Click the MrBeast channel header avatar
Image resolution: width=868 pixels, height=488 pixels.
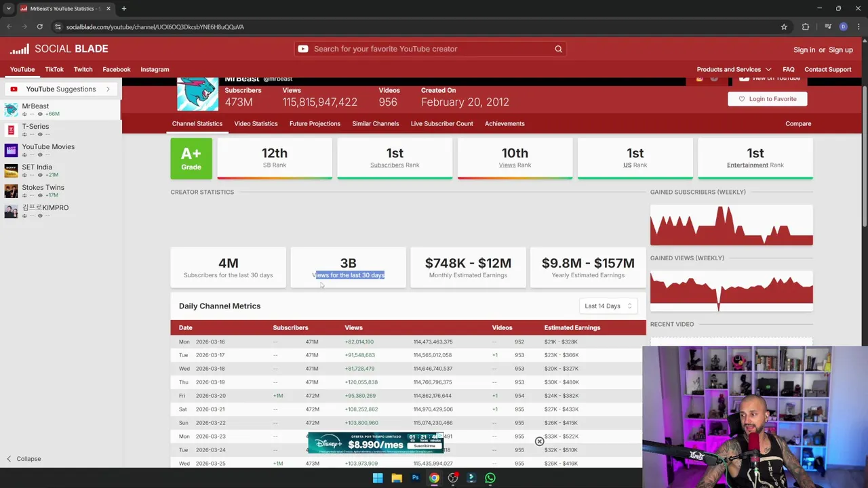197,94
